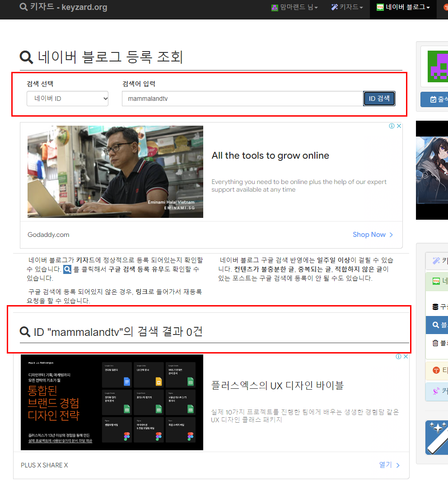Click the inline blue magnifier icon in the description

pos(67,269)
